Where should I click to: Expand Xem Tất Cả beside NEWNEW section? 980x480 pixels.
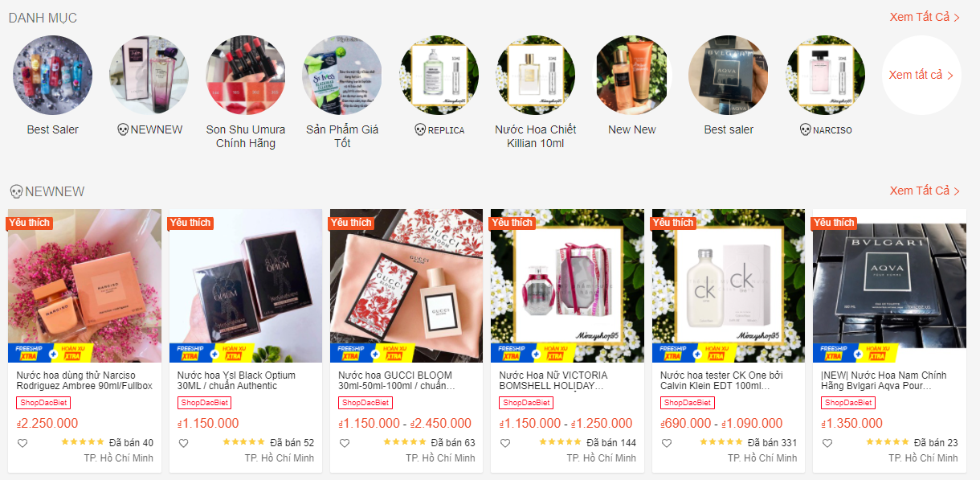925,191
